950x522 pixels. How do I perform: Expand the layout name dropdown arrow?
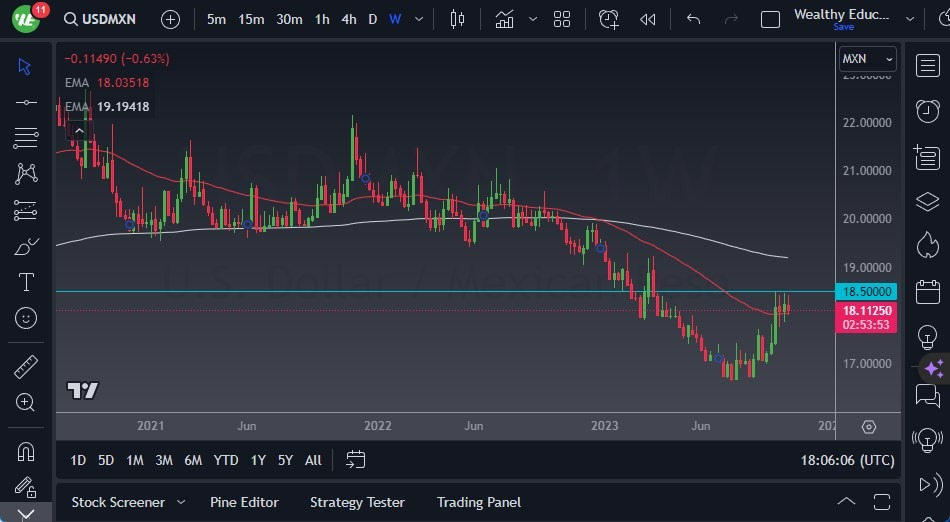click(x=909, y=19)
